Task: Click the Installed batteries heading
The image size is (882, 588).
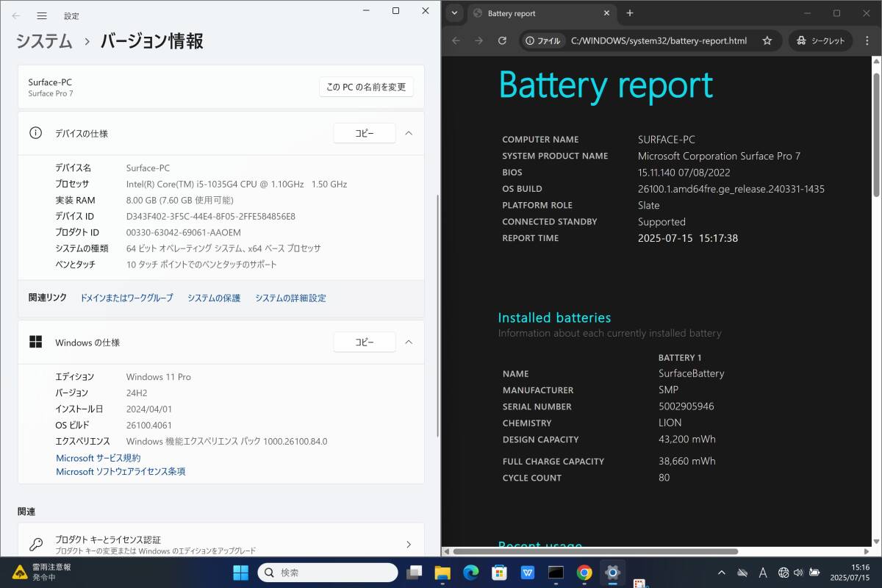Action: pyautogui.click(x=554, y=318)
